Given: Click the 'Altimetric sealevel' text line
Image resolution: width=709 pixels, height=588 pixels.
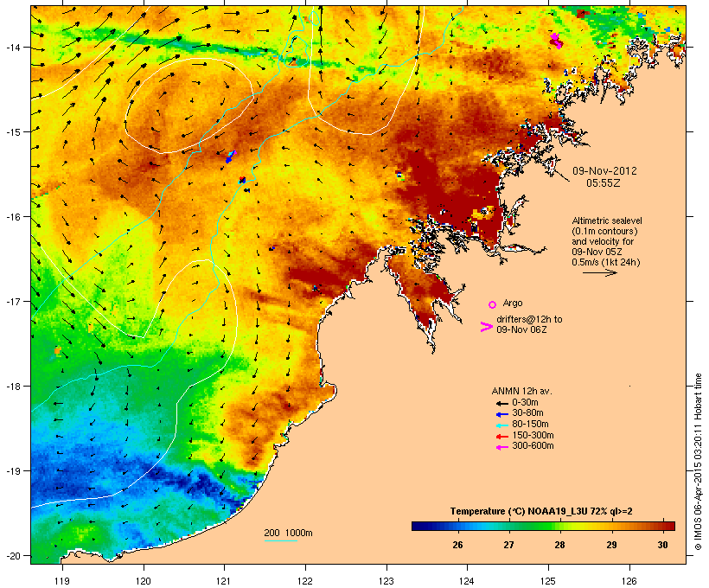Looking at the screenshot, I should click(x=607, y=220).
